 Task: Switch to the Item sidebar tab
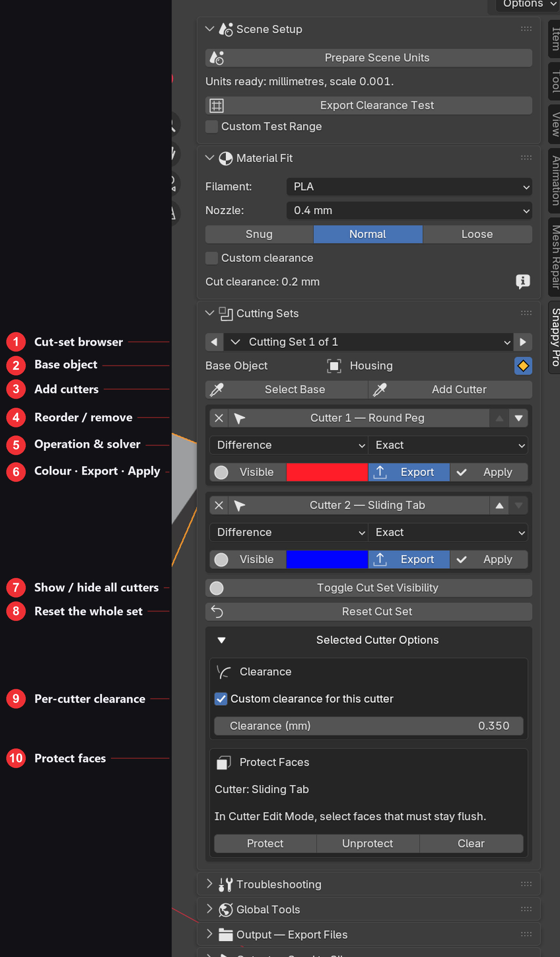[555, 39]
